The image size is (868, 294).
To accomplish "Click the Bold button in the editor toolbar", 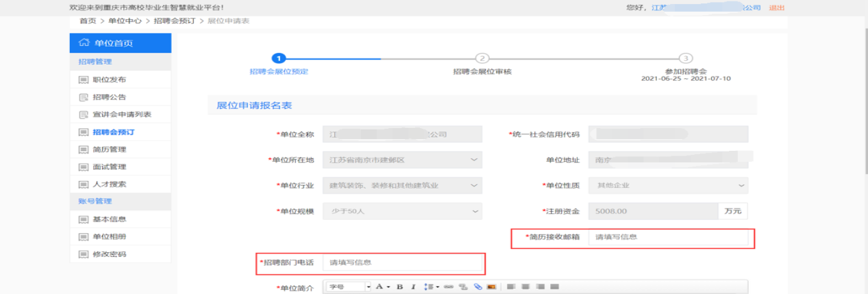I will [x=399, y=286].
